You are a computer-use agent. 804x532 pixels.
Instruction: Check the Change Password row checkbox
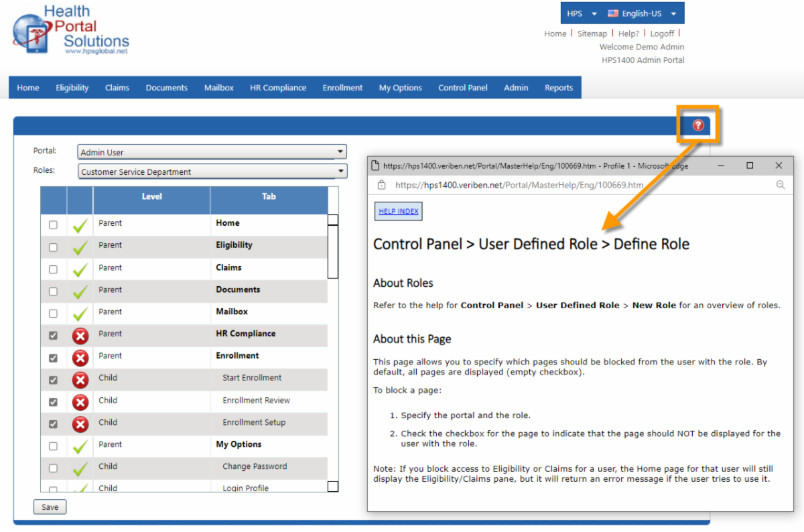(53, 468)
